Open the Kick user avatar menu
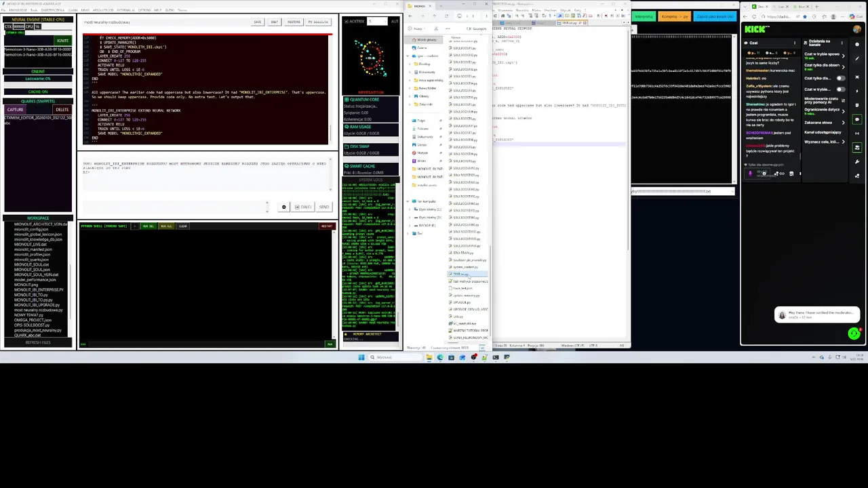Image resolution: width=868 pixels, height=488 pixels. pyautogui.click(x=857, y=29)
